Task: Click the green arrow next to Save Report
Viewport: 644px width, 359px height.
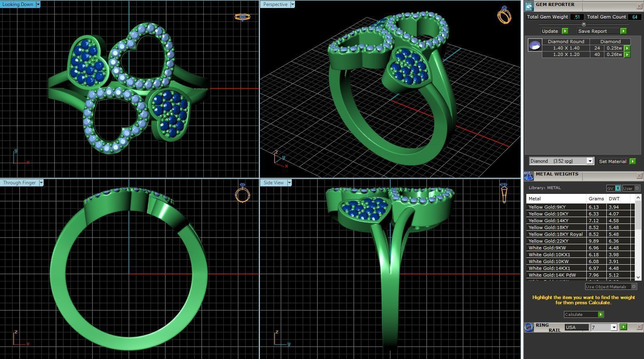Action: [623, 31]
